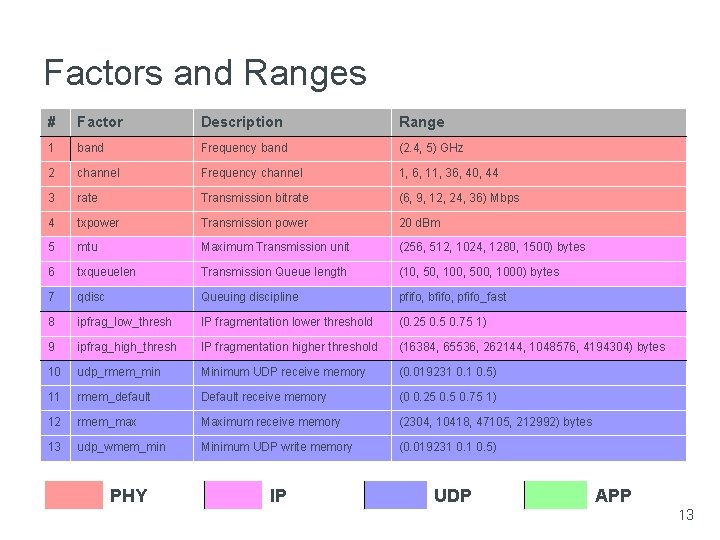Click the 'ipfrag_low_thresh' factor cell
The image size is (720, 540).
click(124, 322)
